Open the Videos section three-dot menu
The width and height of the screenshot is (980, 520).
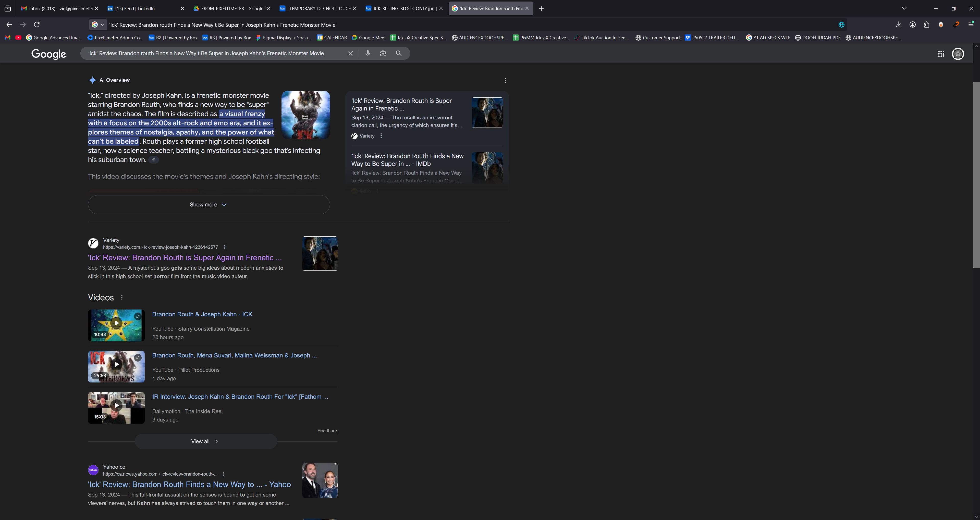tap(122, 298)
